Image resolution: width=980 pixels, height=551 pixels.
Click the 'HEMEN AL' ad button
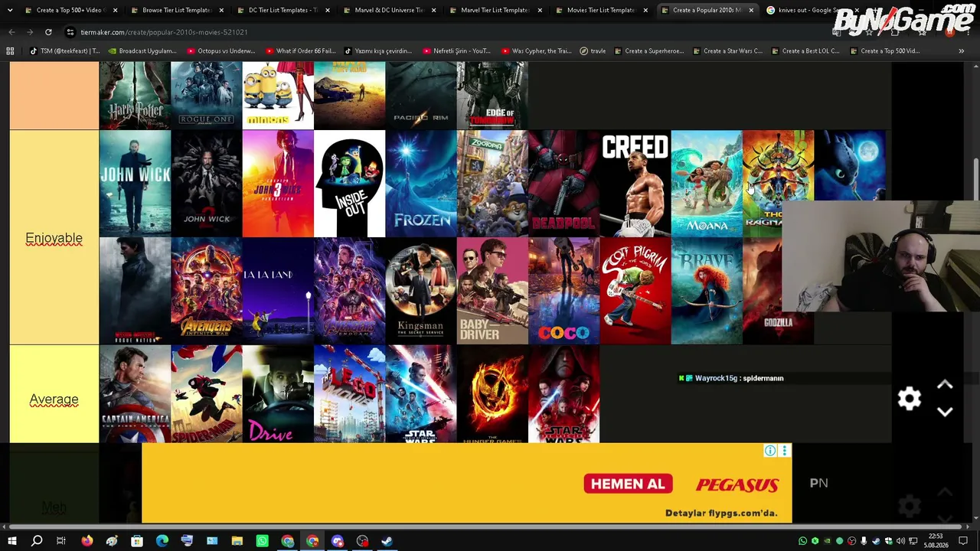pyautogui.click(x=628, y=484)
